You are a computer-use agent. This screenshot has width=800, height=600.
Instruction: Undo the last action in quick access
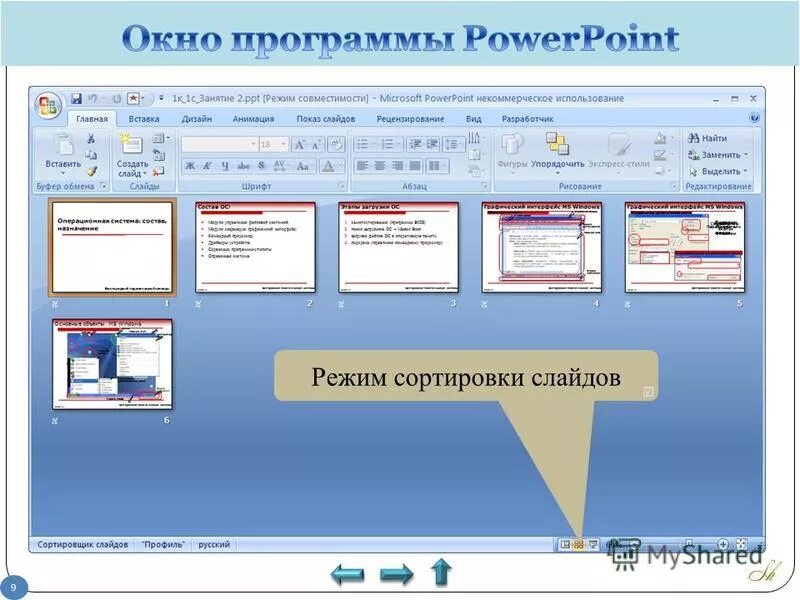pyautogui.click(x=93, y=98)
